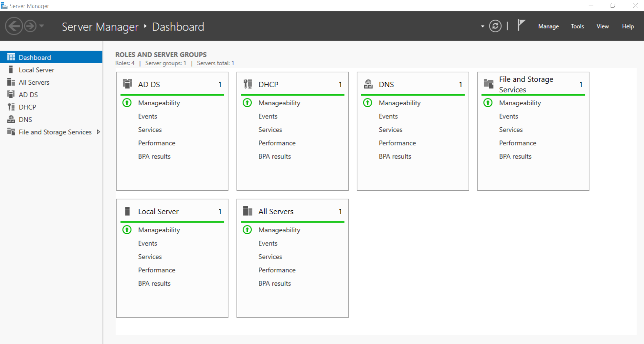This screenshot has height=344, width=644.
Task: Open BPA results in File and Storage tile
Action: point(515,156)
